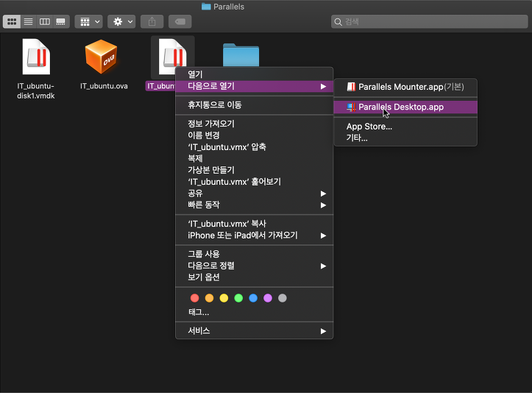This screenshot has height=393, width=532.
Task: Expand the 다음으로 정렬 submenu
Action: pos(255,266)
